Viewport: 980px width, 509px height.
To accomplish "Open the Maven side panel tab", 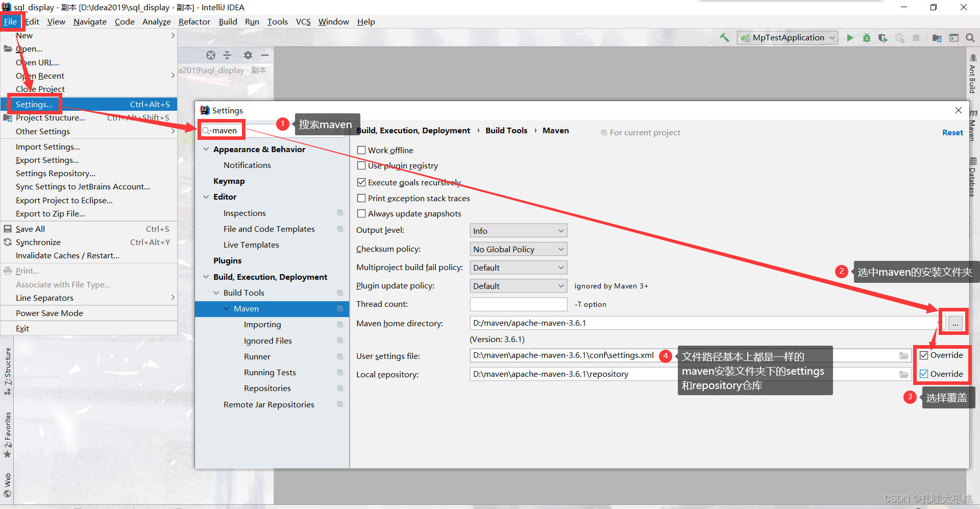I will 972,125.
